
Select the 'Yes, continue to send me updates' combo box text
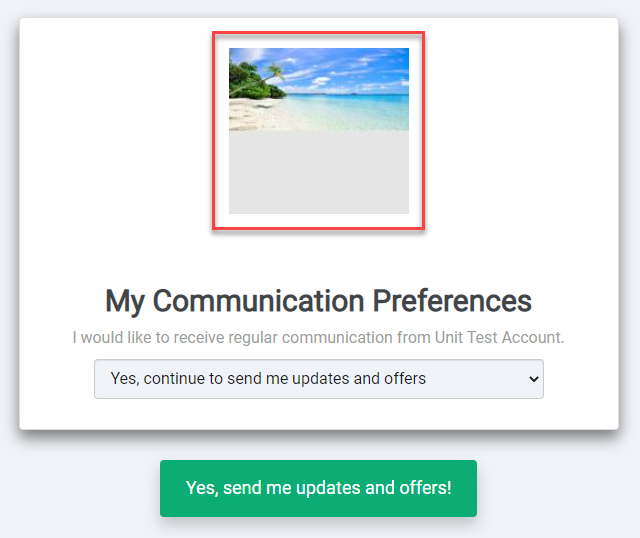(x=268, y=379)
